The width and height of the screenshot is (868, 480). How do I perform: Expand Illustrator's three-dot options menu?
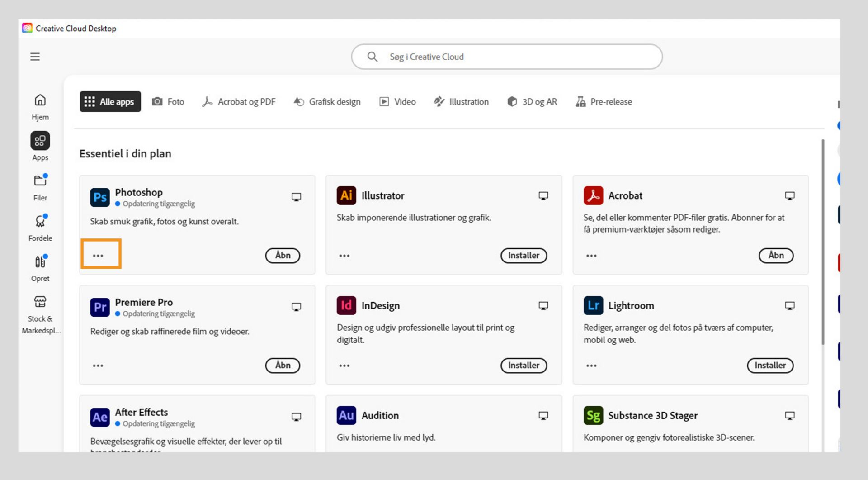coord(344,256)
